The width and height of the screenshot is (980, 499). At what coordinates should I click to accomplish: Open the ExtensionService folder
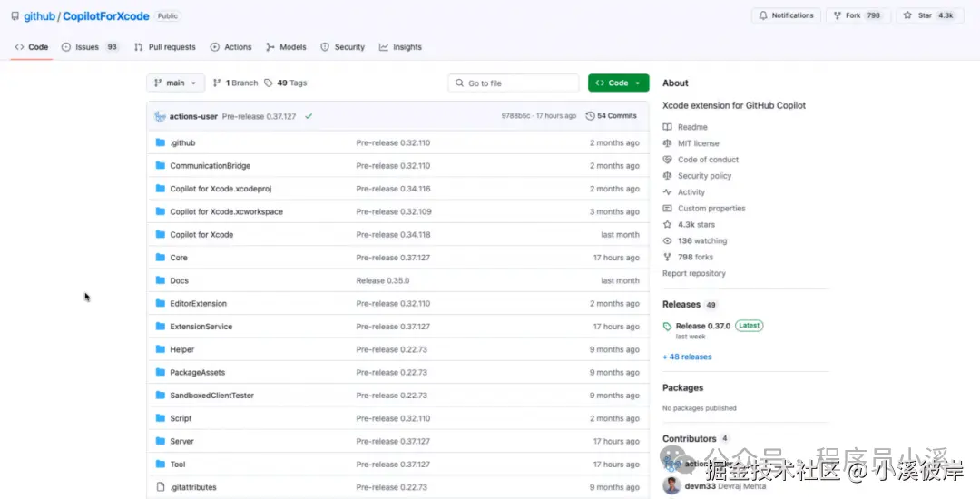(201, 327)
